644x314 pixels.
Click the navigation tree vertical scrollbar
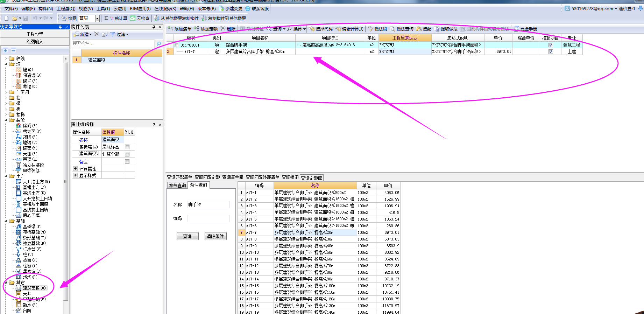(x=65, y=181)
